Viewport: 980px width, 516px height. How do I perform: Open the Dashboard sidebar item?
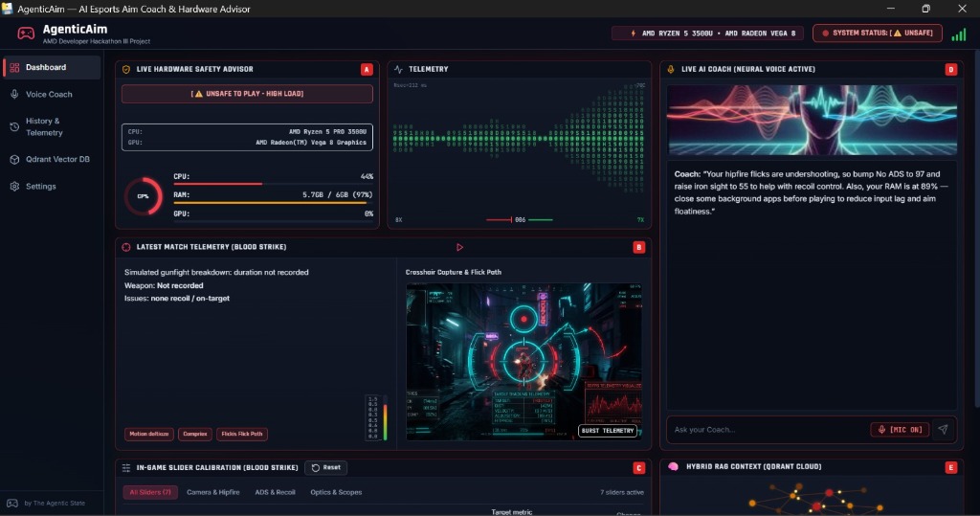[x=52, y=67]
